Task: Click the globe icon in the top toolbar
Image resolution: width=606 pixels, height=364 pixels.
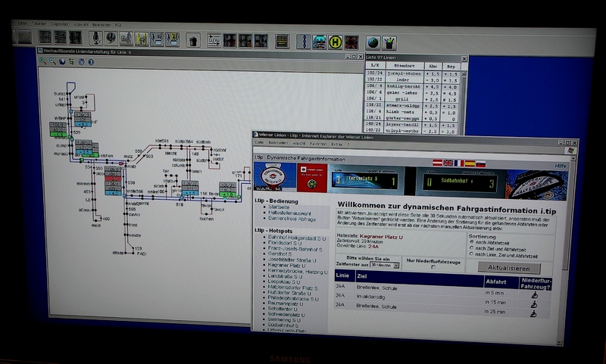Action: tap(373, 42)
